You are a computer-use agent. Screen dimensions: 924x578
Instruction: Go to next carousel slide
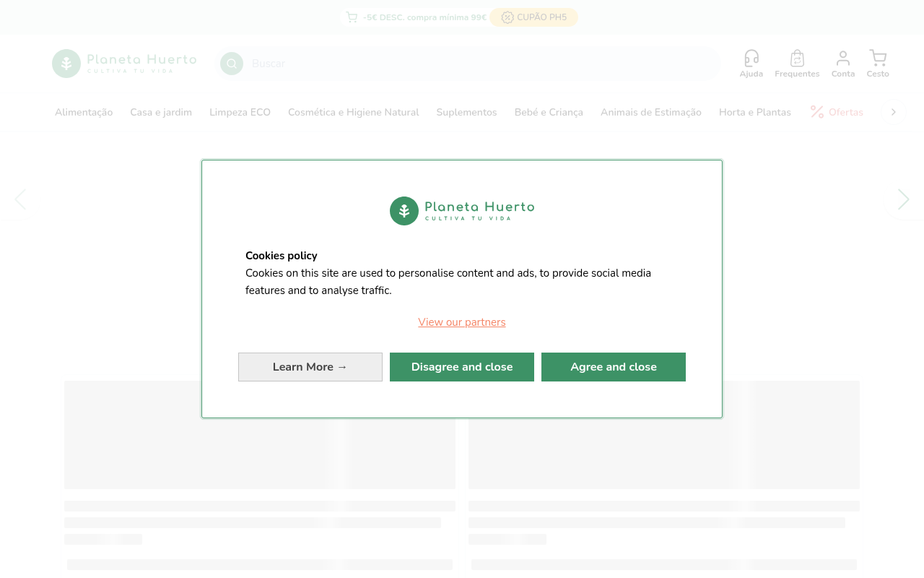(903, 199)
